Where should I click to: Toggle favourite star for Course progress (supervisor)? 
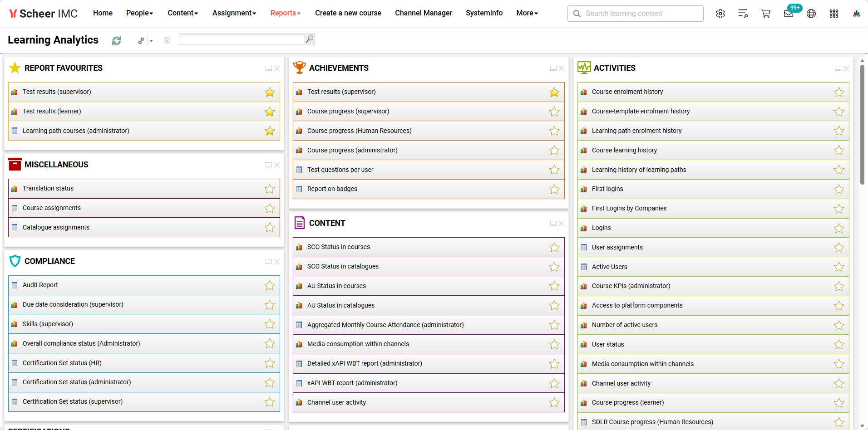tap(554, 112)
